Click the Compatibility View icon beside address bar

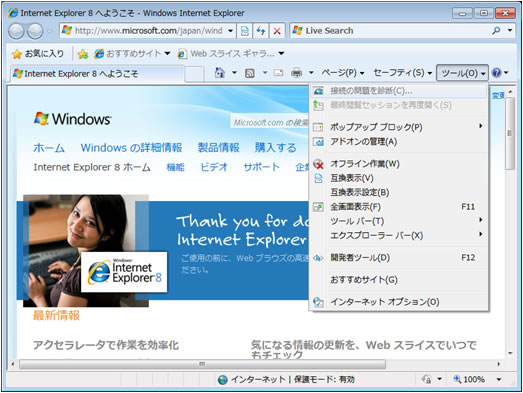[244, 31]
